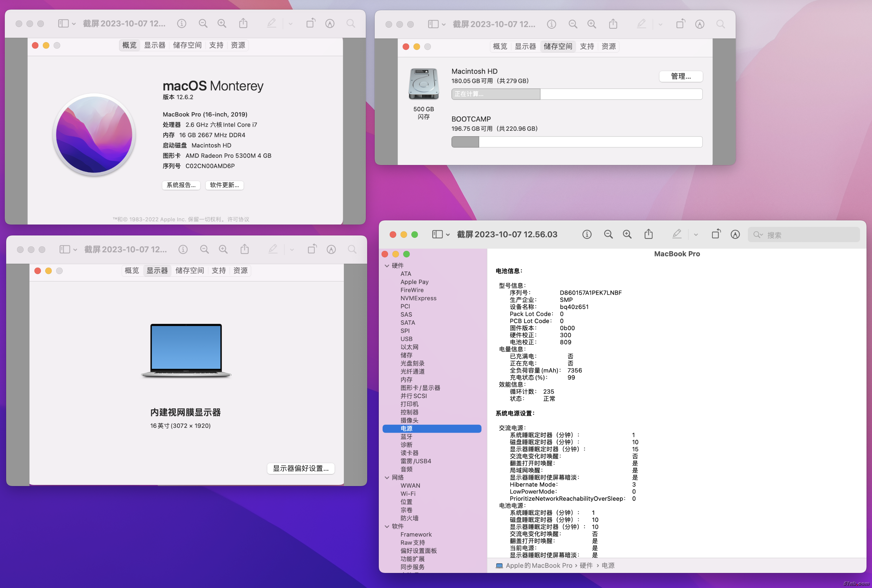Click the Macintosh HD storage usage bar

pyautogui.click(x=576, y=94)
